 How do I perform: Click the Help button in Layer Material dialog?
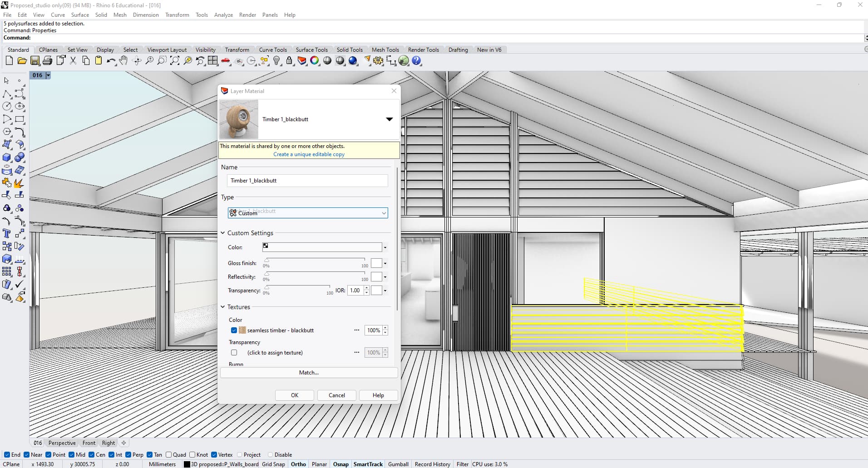click(378, 395)
